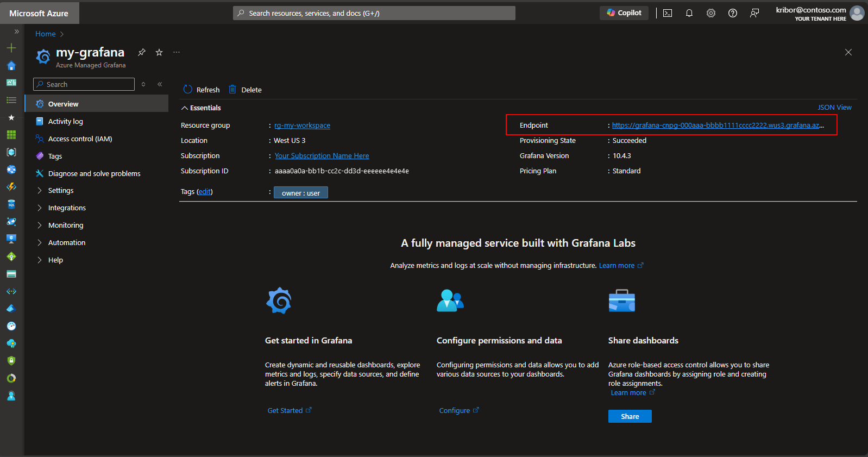Open the Grafana endpoint URL
Screen dimensions: 868x457
pos(717,126)
